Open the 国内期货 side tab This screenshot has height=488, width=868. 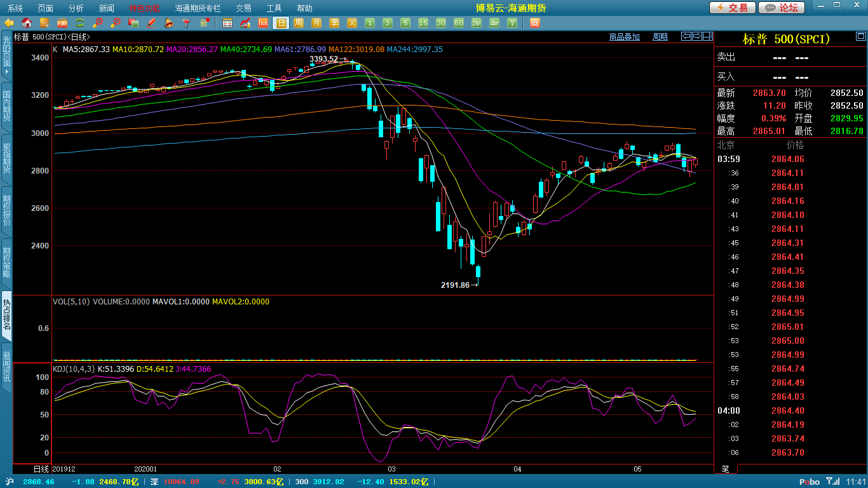pos(6,106)
